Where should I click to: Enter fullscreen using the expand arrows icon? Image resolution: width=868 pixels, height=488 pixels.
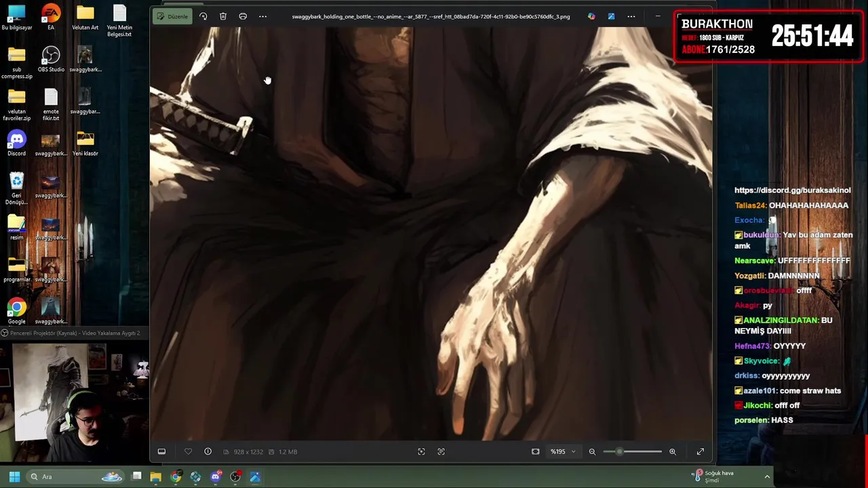pyautogui.click(x=701, y=451)
